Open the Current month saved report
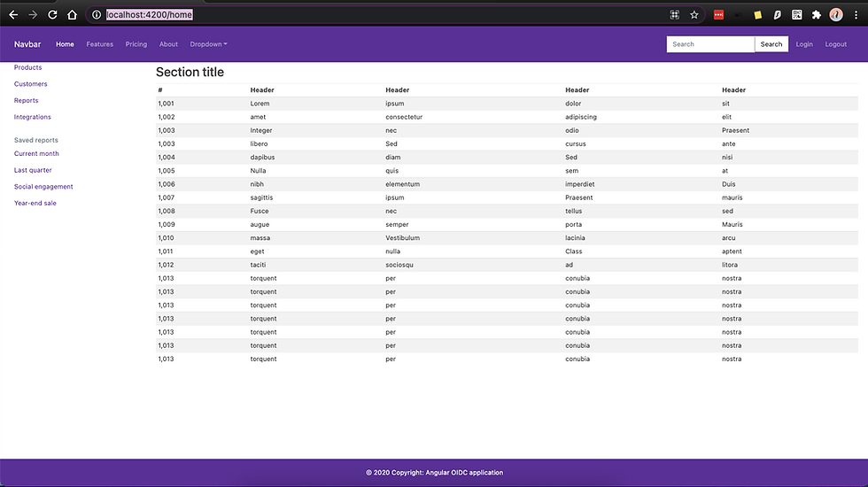This screenshot has height=487, width=868. pyautogui.click(x=36, y=154)
